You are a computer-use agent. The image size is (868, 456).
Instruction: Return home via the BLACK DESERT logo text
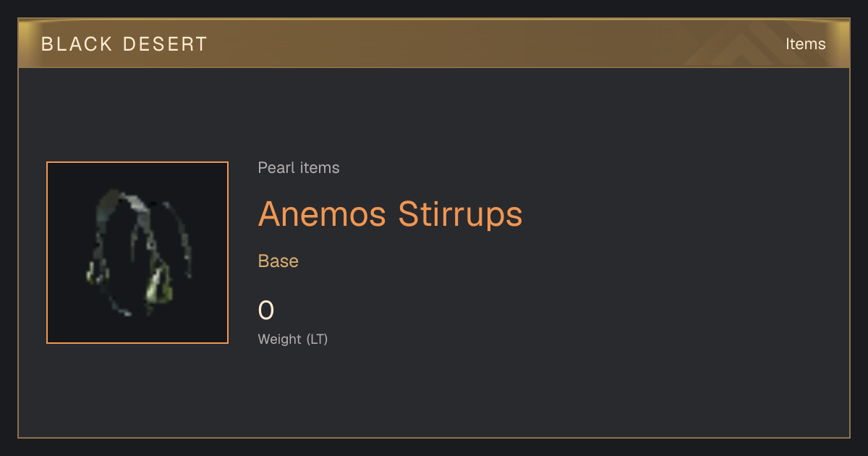pos(124,44)
